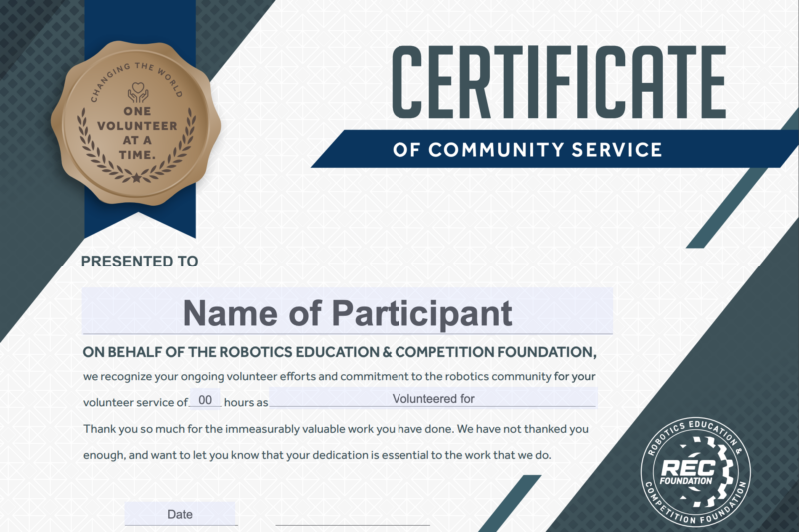
Task: Click the 'CHANGING THE WORLD' arc text
Action: [x=136, y=81]
